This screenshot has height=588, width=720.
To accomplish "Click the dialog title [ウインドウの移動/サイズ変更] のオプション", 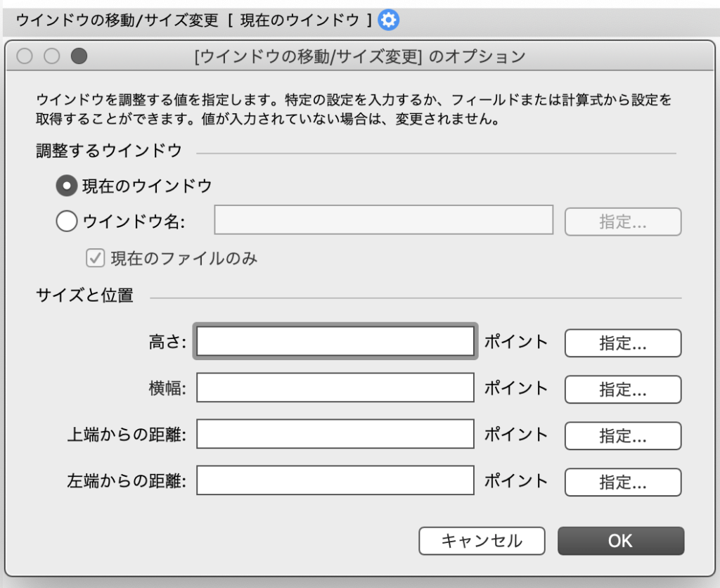I will 360,57.
